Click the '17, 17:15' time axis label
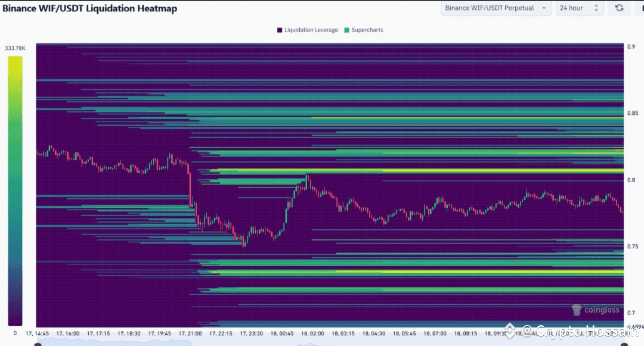 [98, 333]
